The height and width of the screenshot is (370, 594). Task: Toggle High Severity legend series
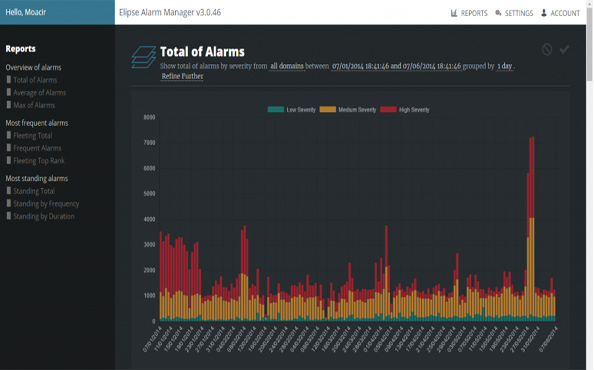point(405,110)
